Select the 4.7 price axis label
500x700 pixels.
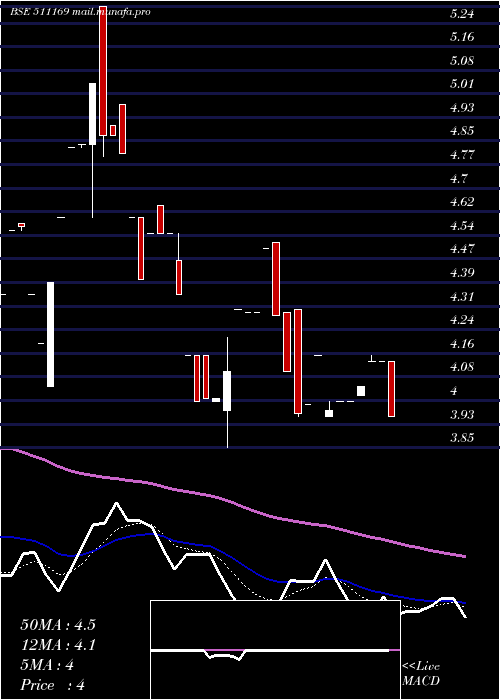point(459,179)
